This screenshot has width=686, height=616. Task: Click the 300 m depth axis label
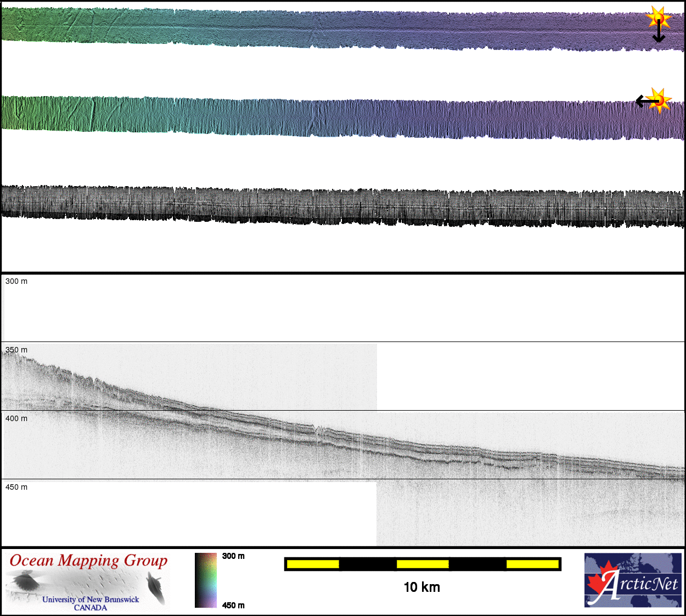pyautogui.click(x=16, y=281)
